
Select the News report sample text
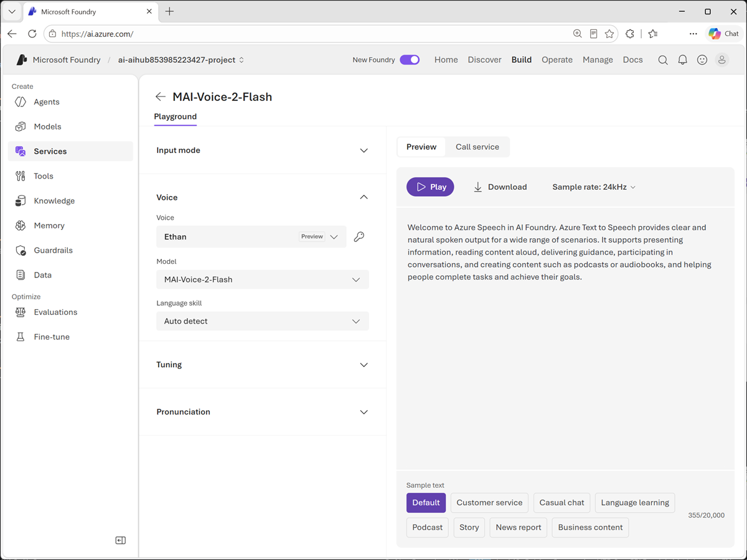[519, 528]
